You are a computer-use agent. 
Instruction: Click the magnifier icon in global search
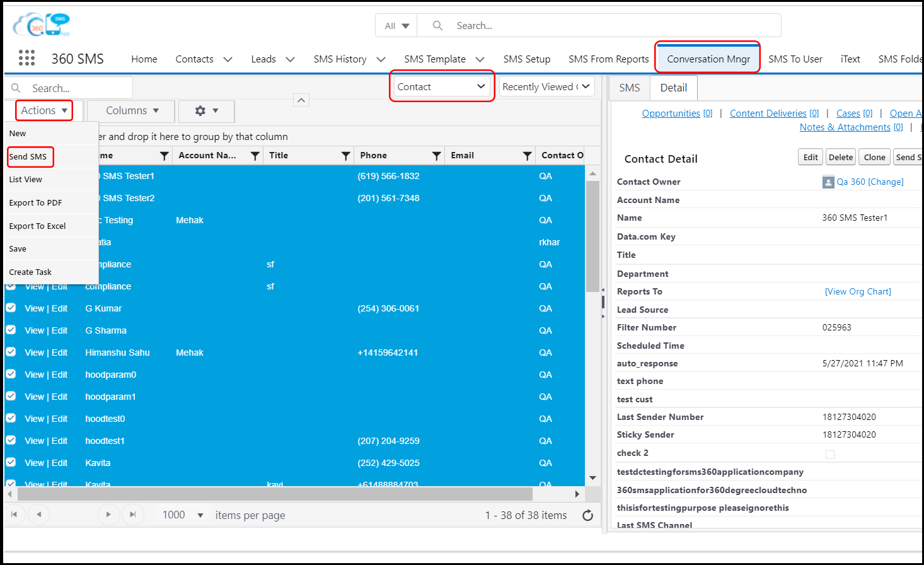[437, 25]
